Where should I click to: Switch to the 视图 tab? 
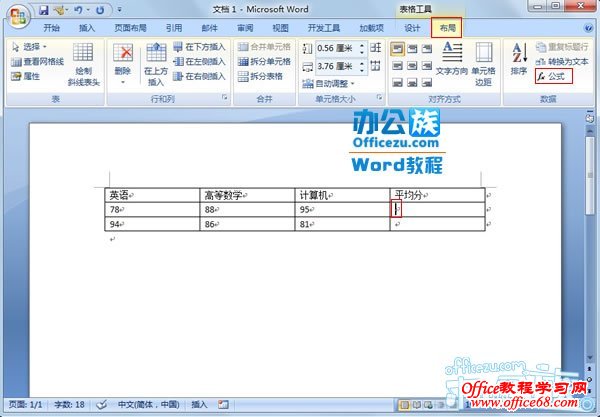[x=280, y=28]
